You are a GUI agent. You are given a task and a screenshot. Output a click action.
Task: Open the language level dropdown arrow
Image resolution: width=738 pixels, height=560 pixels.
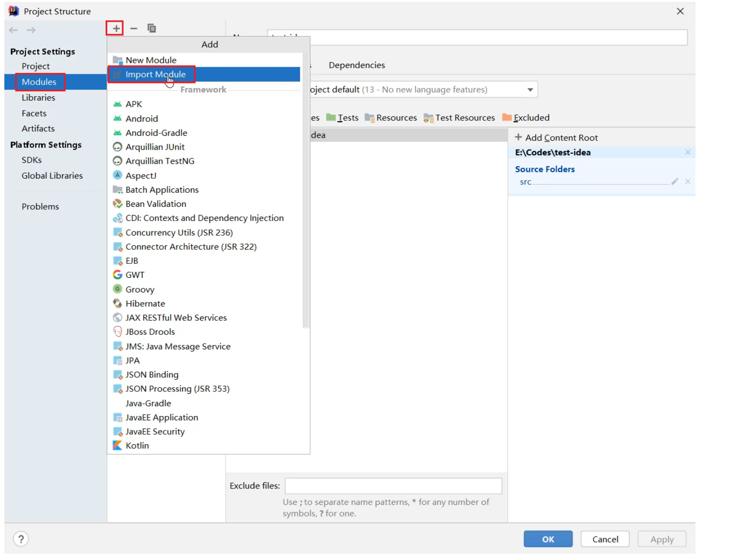[x=530, y=90]
